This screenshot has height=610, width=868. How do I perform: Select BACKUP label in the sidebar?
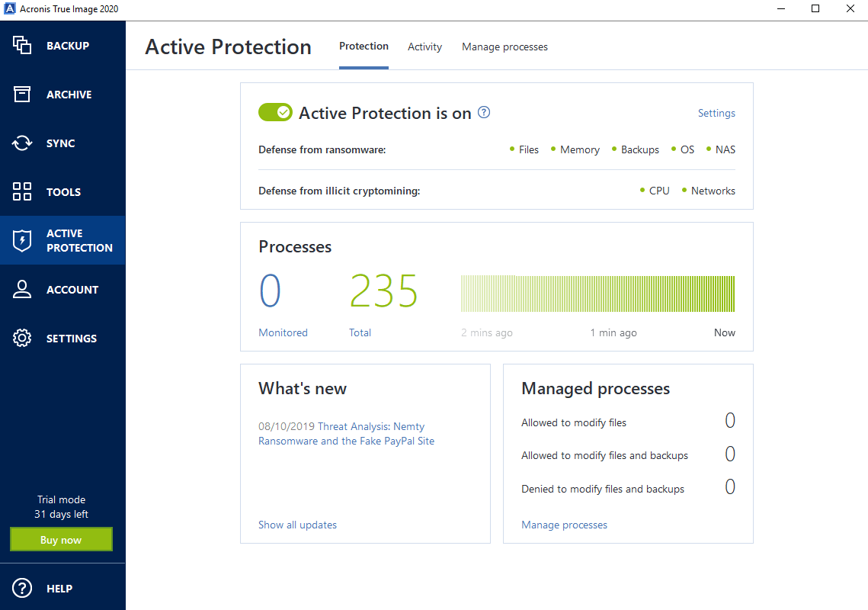click(68, 46)
